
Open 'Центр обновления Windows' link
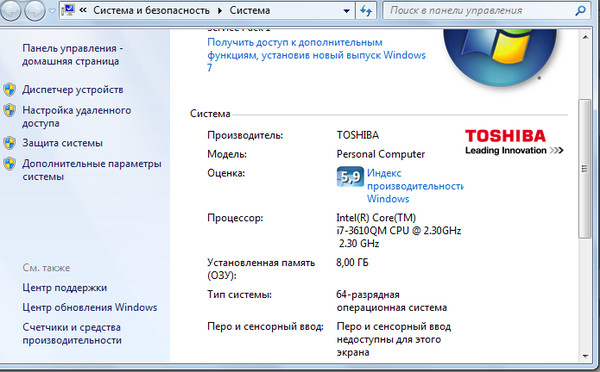point(90,307)
